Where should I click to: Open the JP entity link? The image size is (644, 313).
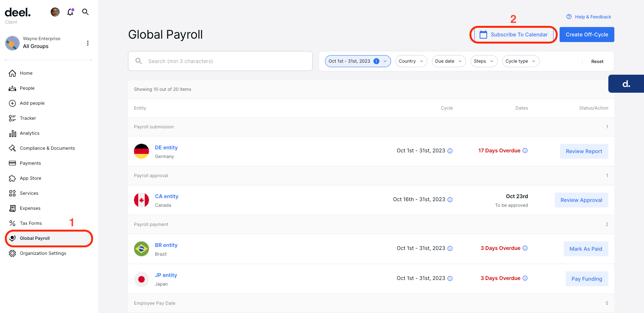coord(166,275)
